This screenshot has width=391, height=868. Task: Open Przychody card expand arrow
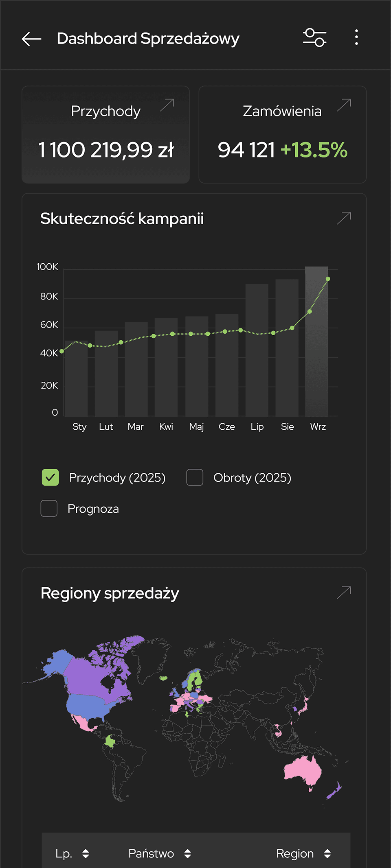[x=167, y=105]
